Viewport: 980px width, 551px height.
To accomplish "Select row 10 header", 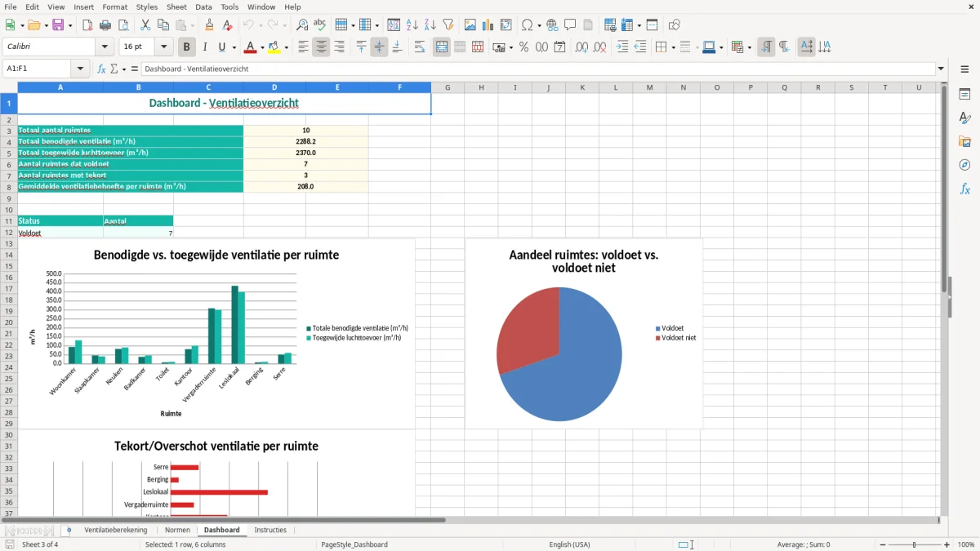I will coord(9,210).
